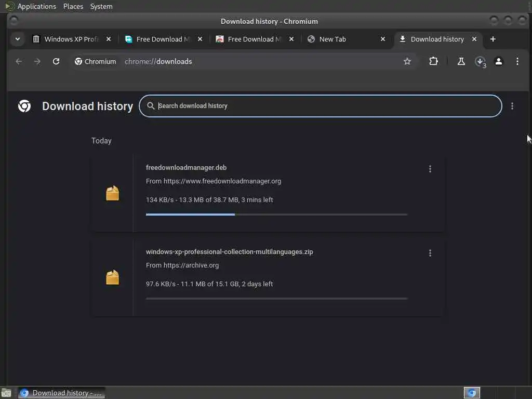
Task: Open the Chrome Labs flask icon
Action: tap(461, 61)
